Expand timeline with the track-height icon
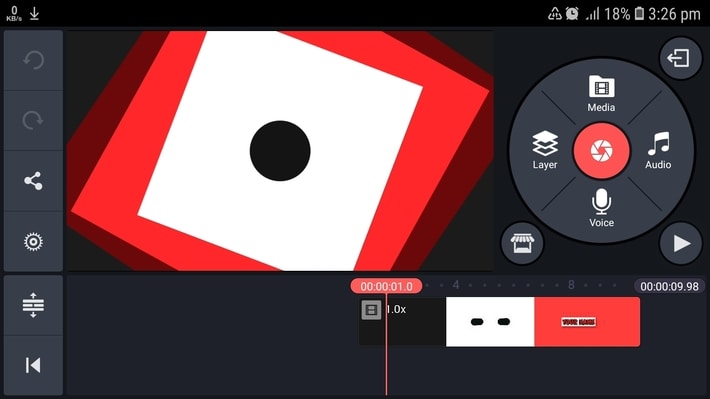The image size is (710, 399). (34, 305)
